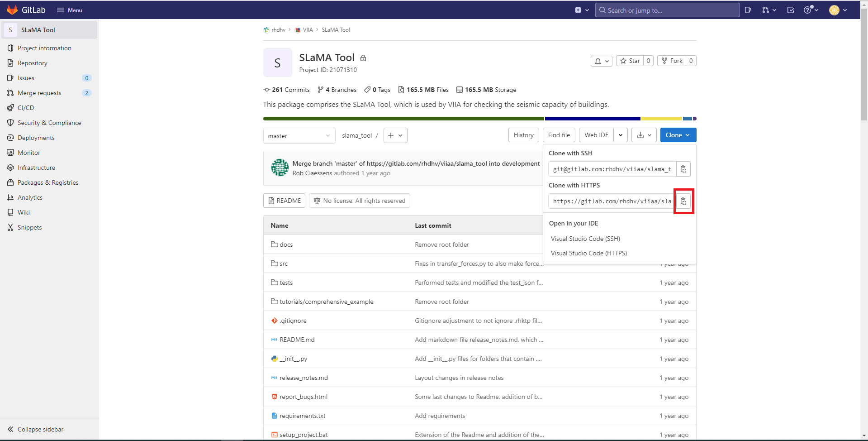Open the 4 Branches link
868x441 pixels.
[337, 90]
